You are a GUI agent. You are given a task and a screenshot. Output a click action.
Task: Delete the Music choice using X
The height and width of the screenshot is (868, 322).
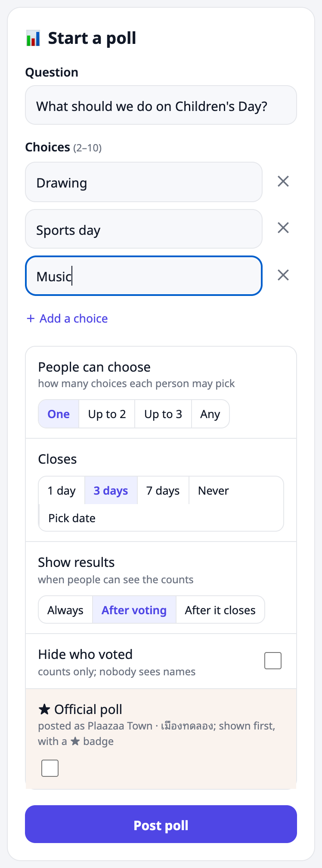tap(283, 275)
